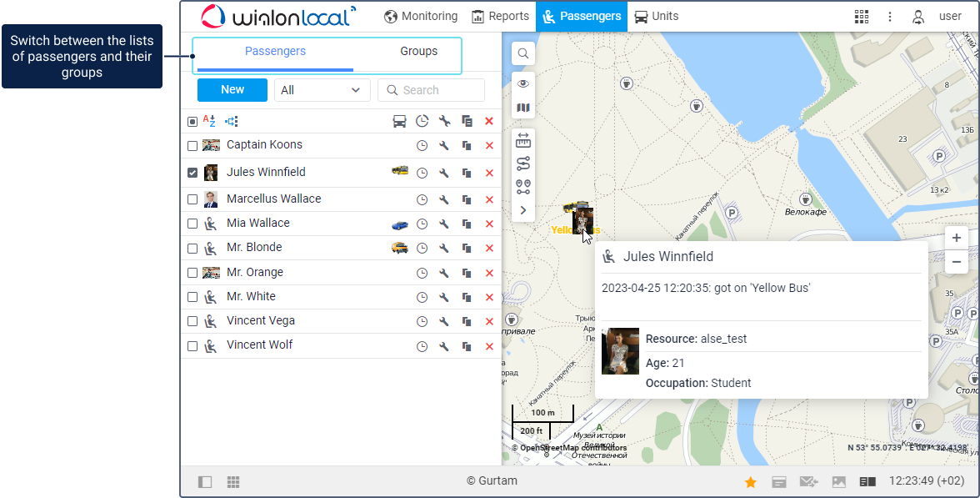This screenshot has width=980, height=498.
Task: Open properties wrench for Mr. Orange
Action: [443, 273]
